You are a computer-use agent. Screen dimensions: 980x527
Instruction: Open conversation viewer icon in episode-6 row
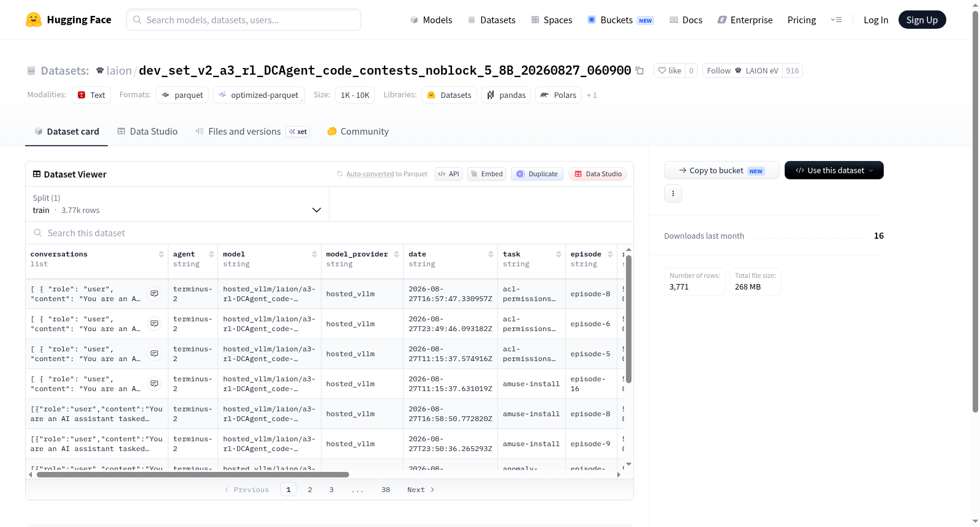(154, 324)
